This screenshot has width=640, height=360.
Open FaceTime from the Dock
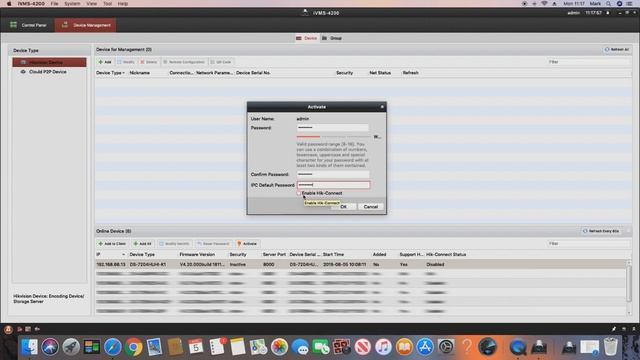(x=321, y=347)
